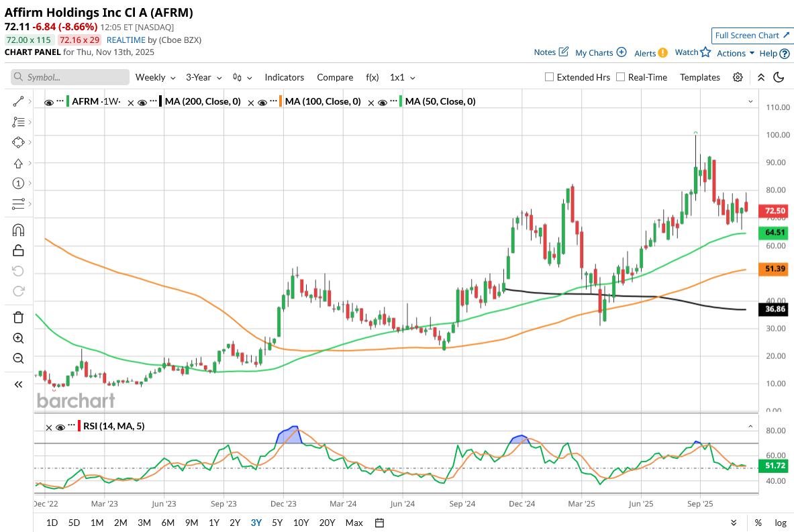
Task: Expand the 3-Year period dropdown
Action: point(203,77)
